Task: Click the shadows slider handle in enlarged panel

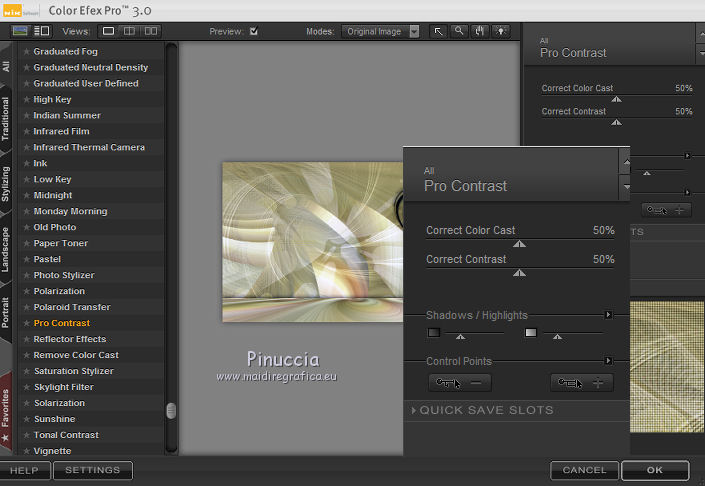Action: (460, 336)
